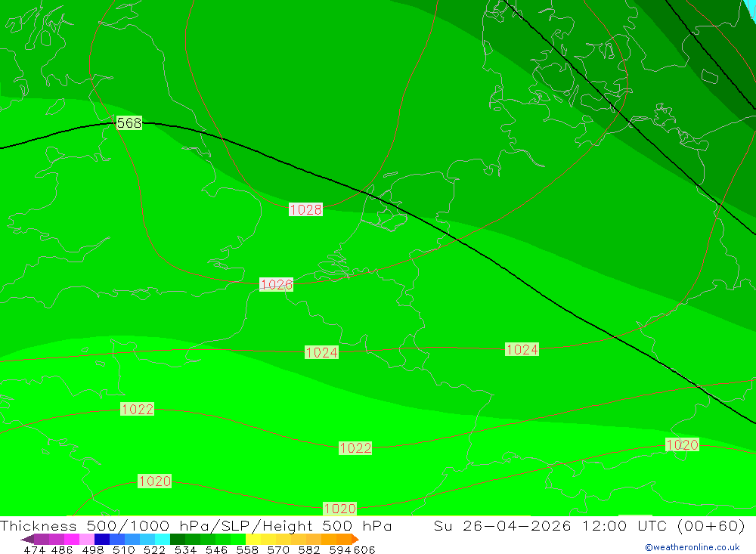
Task: Click the 1026 isobar label
Action: click(x=276, y=284)
